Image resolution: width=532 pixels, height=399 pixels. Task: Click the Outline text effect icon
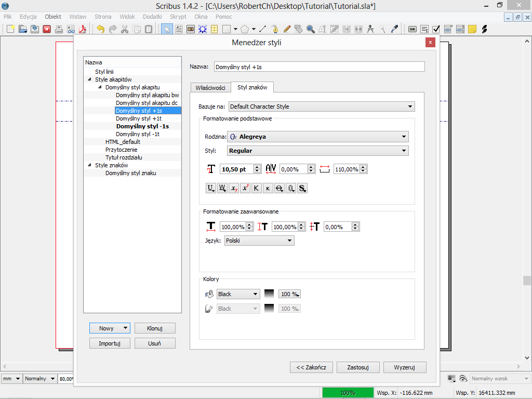(291, 188)
